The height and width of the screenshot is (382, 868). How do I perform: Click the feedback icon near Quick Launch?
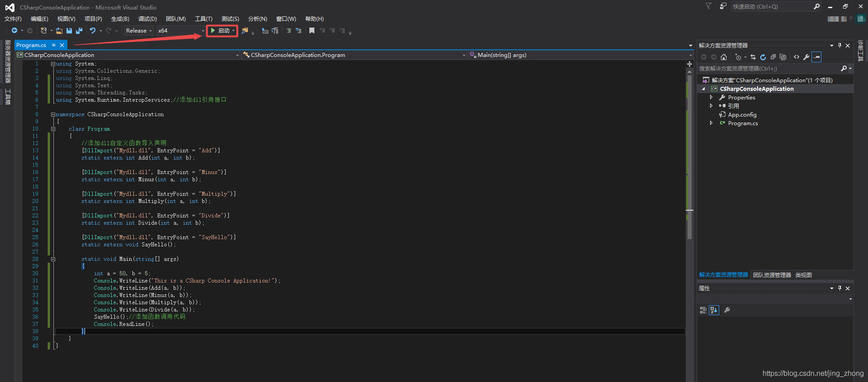click(723, 6)
